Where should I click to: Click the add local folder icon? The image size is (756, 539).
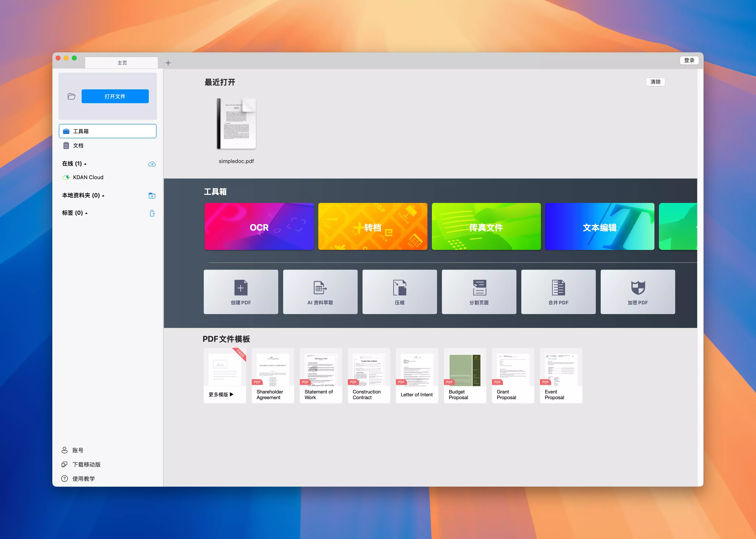click(152, 196)
